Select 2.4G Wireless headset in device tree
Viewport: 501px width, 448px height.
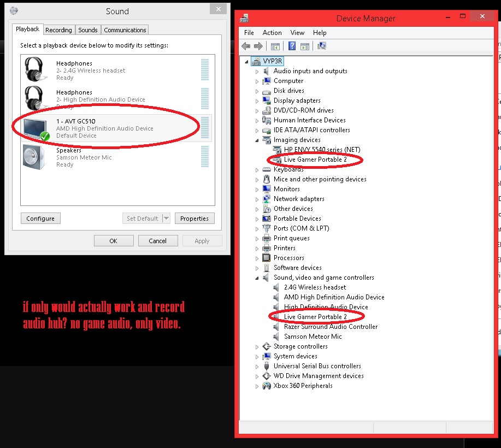(315, 287)
